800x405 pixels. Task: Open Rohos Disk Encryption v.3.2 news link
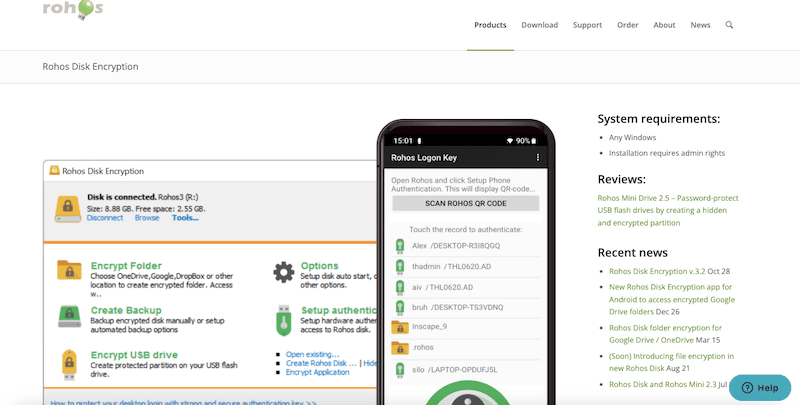pyautogui.click(x=655, y=271)
